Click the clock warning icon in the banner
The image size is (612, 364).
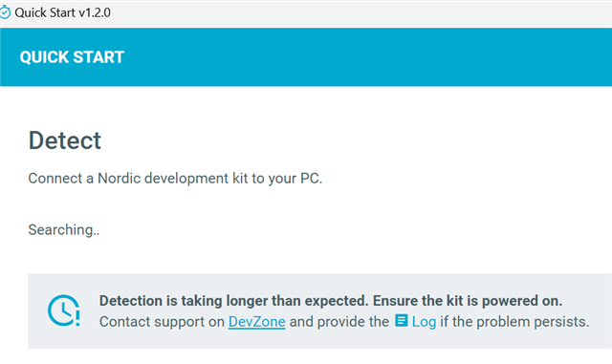point(64,310)
